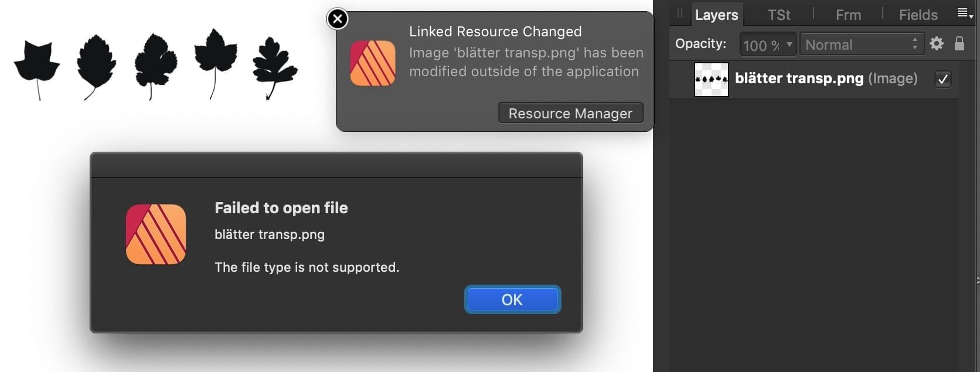The height and width of the screenshot is (372, 980).
Task: Open the Resource Manager
Action: click(570, 113)
